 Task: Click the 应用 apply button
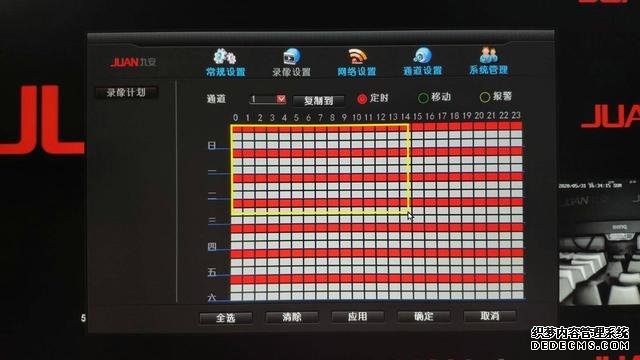358,316
